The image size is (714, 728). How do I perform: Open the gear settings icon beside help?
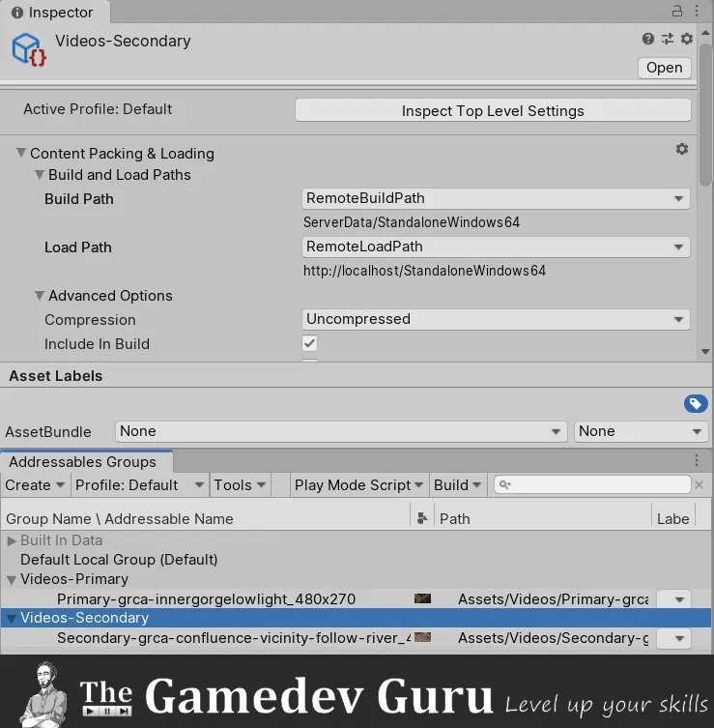(687, 40)
